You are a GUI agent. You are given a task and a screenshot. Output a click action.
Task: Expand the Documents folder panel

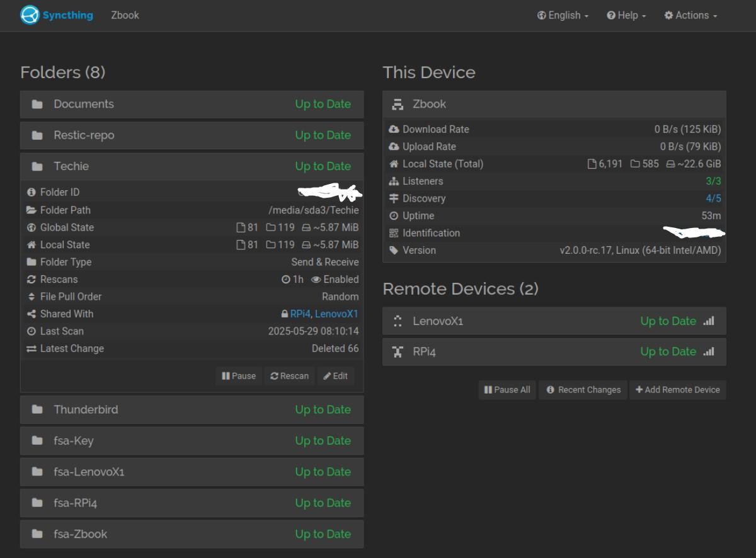pos(192,105)
